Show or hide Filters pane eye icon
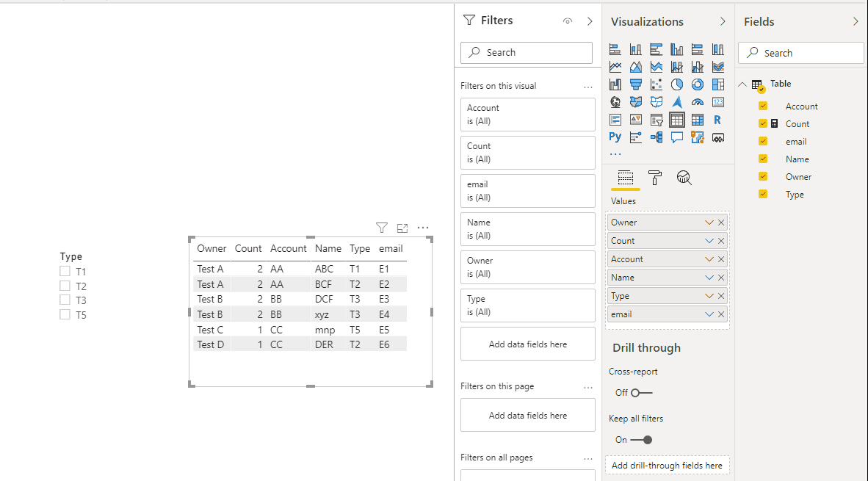The height and width of the screenshot is (481, 868). click(568, 21)
